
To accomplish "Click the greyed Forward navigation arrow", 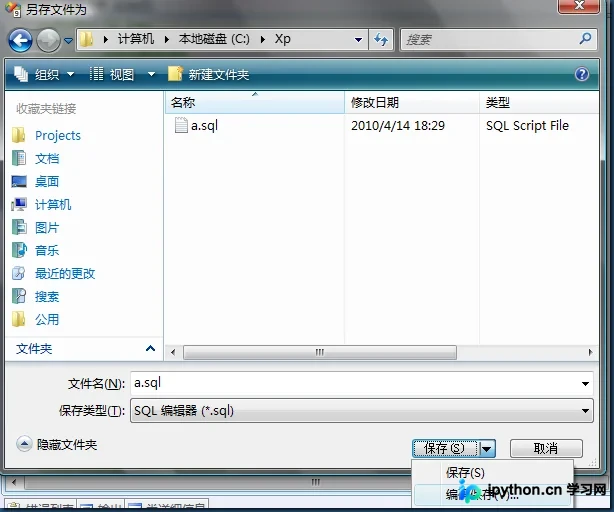I will pos(49,40).
